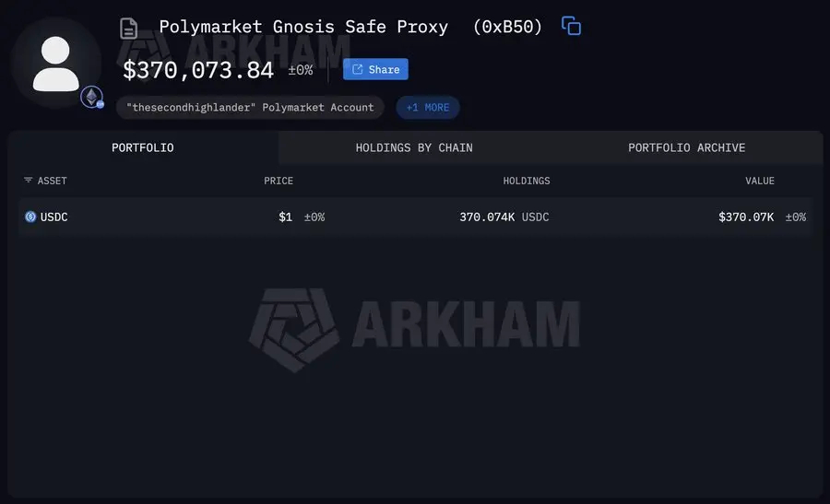Click the Share button
Viewport: 830px width, 504px height.
coord(375,69)
